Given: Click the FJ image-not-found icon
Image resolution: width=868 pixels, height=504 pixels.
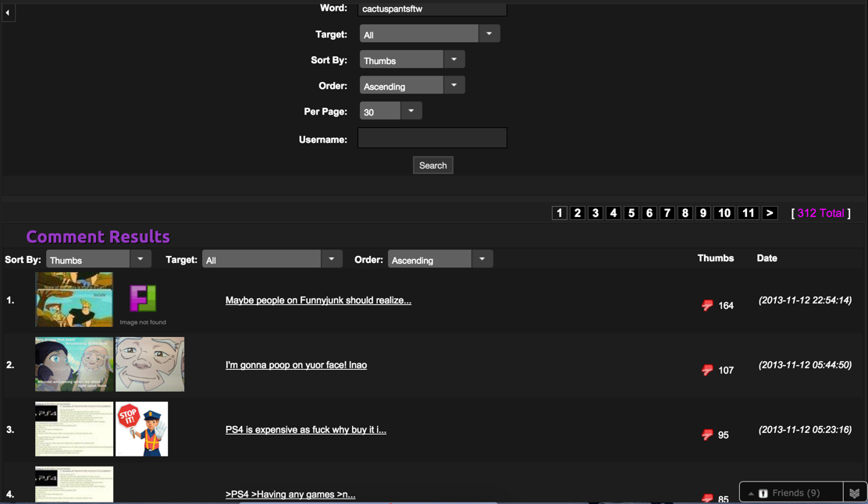Looking at the screenshot, I should click(x=143, y=299).
